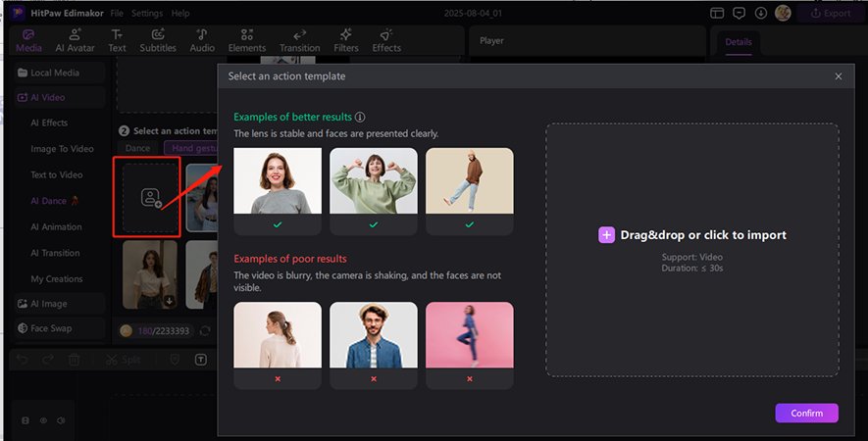This screenshot has height=441, width=868.
Task: Open the Elements panel
Action: [247, 41]
